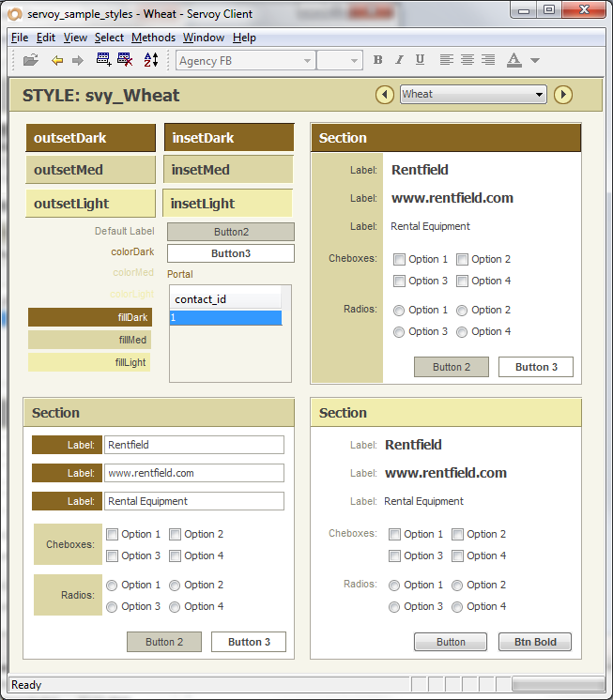
Task: Click the insetLight label
Action: [228, 204]
